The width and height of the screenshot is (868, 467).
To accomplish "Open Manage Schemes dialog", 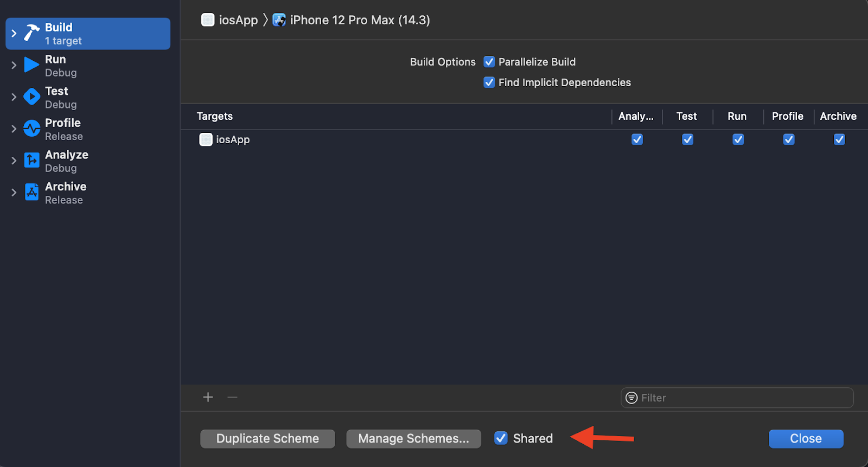I will [x=413, y=438].
